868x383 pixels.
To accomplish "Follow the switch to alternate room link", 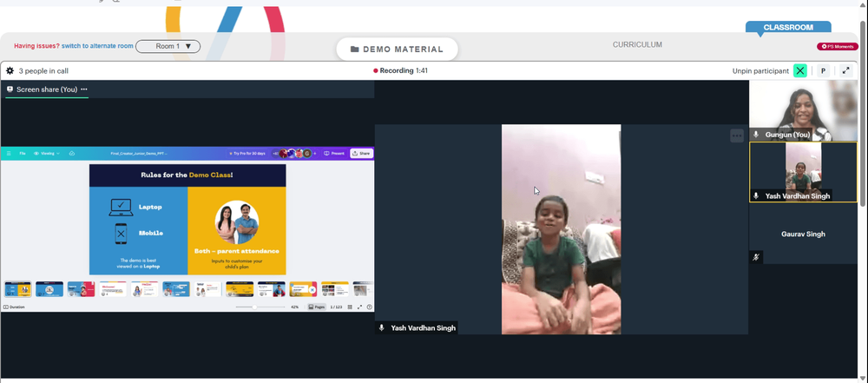I will pyautogui.click(x=97, y=46).
